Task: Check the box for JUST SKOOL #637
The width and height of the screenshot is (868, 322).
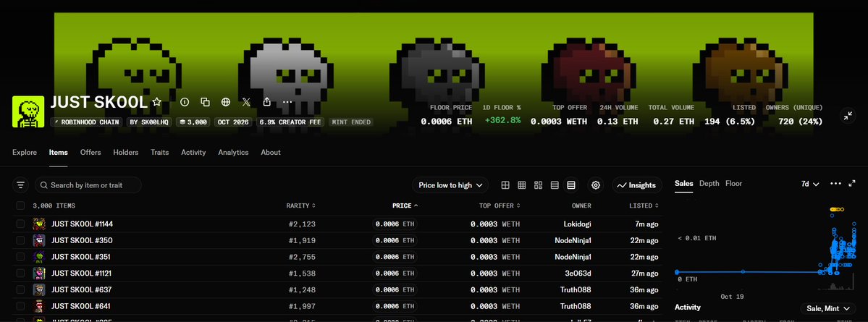Action: pos(20,290)
